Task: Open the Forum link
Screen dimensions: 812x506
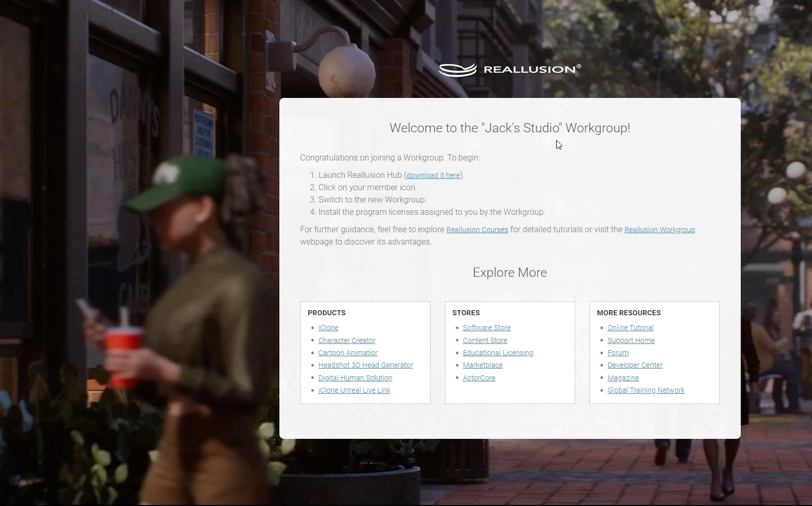Action: click(x=618, y=353)
